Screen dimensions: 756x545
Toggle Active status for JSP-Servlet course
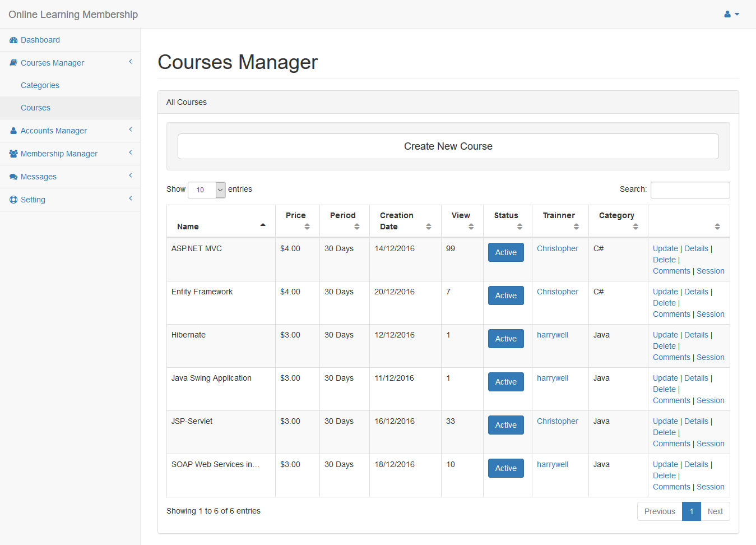[505, 425]
